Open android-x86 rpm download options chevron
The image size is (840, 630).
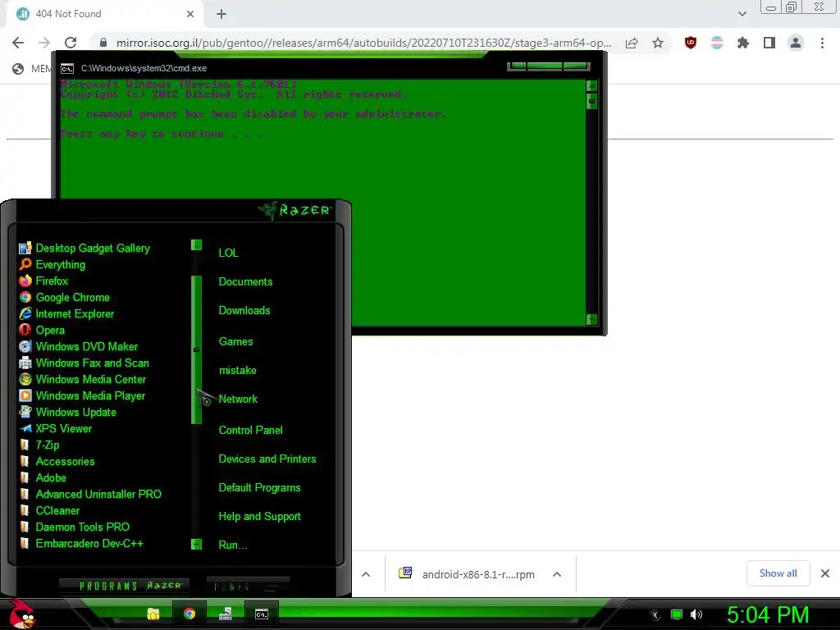click(557, 574)
